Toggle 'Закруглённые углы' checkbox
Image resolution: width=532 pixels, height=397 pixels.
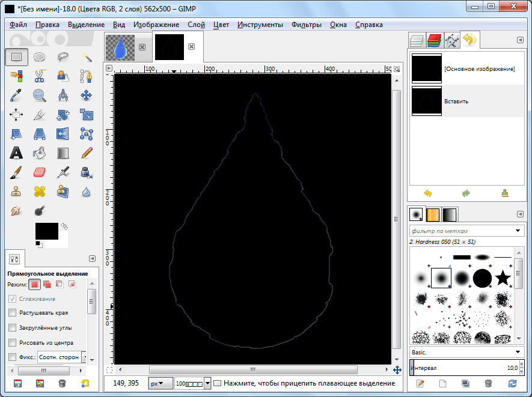coord(13,328)
